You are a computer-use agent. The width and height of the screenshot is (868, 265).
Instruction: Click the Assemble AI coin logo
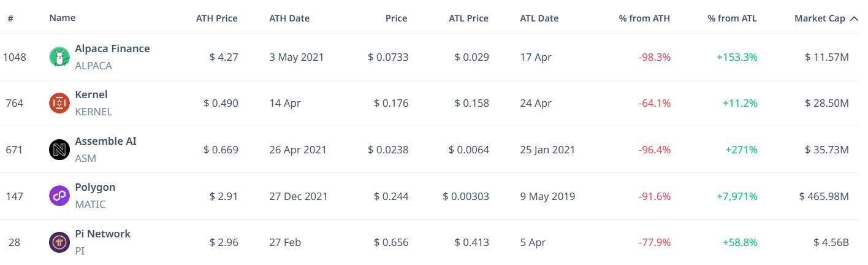59,150
